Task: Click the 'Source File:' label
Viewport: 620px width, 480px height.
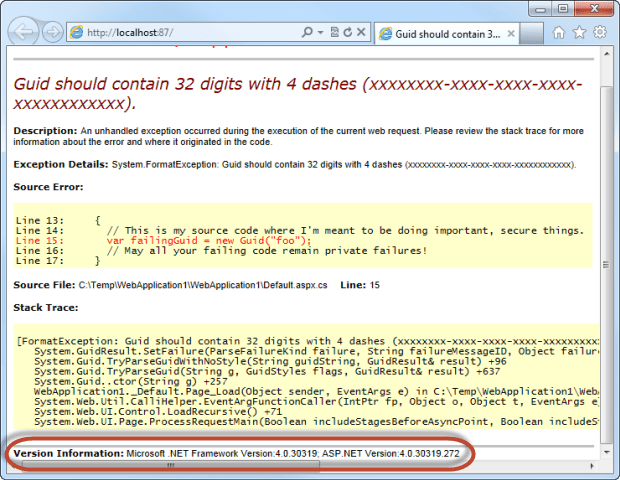Action: 44,285
